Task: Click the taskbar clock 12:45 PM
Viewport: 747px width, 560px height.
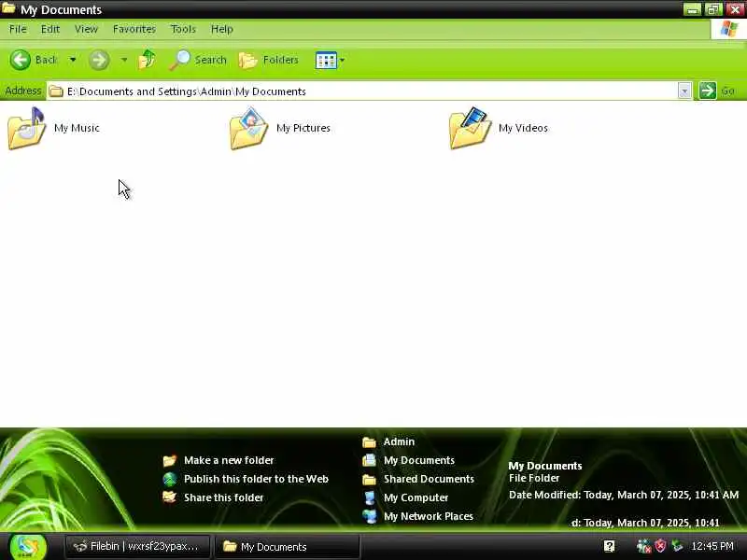Action: point(712,546)
